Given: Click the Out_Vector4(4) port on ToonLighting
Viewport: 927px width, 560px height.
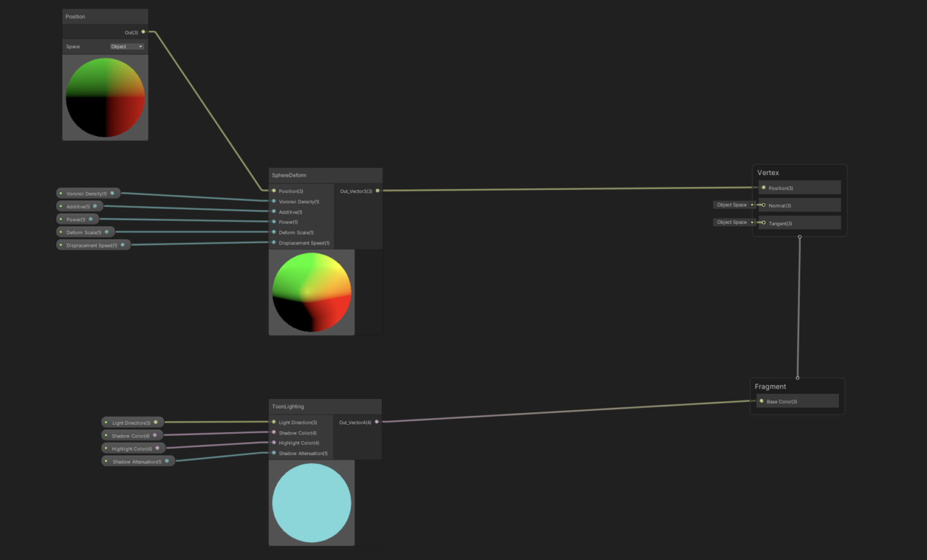Looking at the screenshot, I should (x=377, y=422).
